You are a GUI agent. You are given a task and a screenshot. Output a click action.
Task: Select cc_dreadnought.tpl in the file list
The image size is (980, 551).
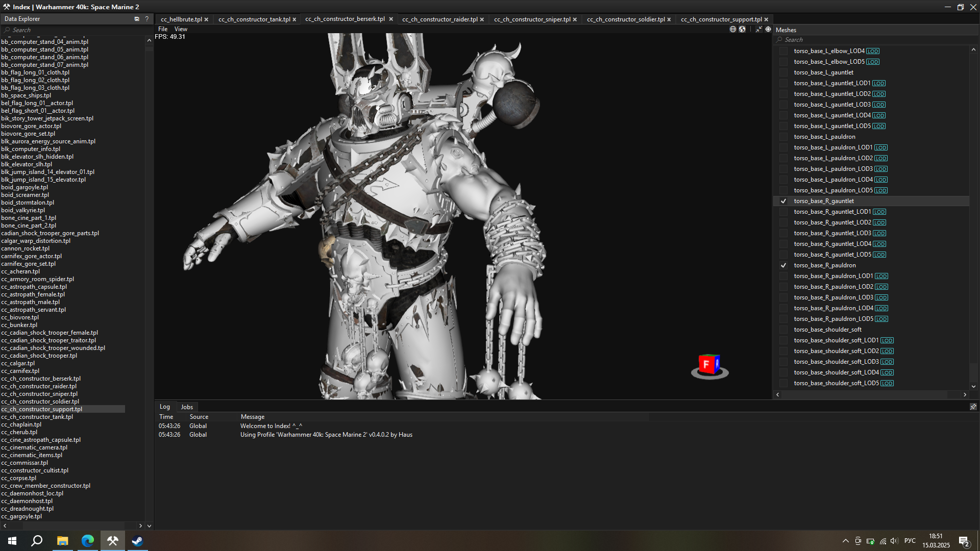[x=28, y=509]
